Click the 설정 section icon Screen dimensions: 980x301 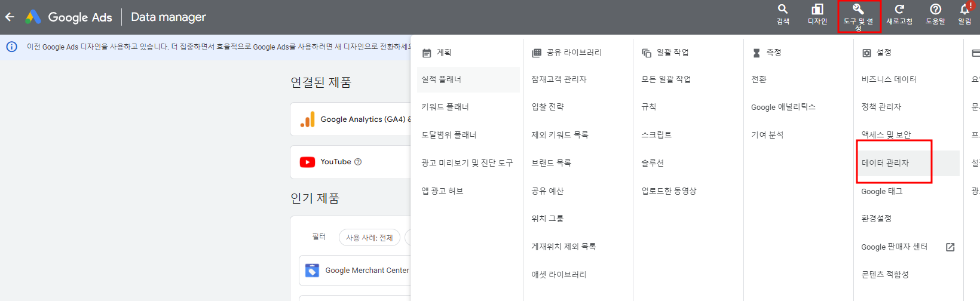click(x=866, y=53)
